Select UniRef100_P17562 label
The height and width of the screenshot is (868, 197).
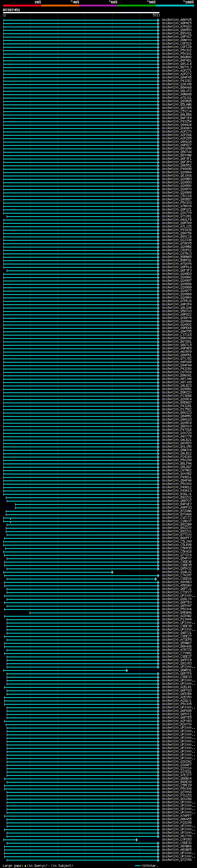[x=177, y=410]
